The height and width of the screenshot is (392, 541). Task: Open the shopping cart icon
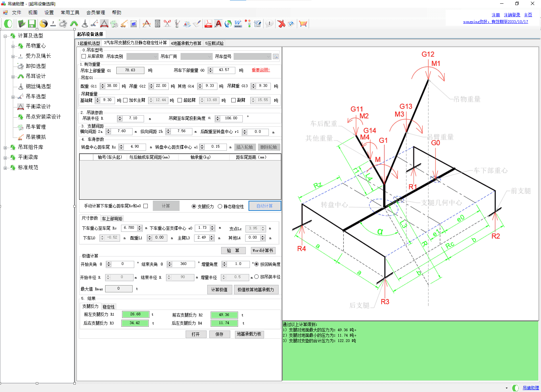tap(303, 24)
